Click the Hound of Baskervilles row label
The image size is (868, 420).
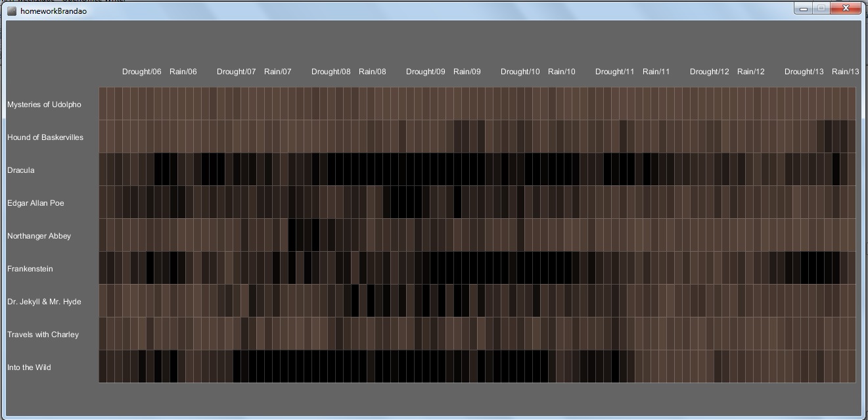[x=45, y=137]
